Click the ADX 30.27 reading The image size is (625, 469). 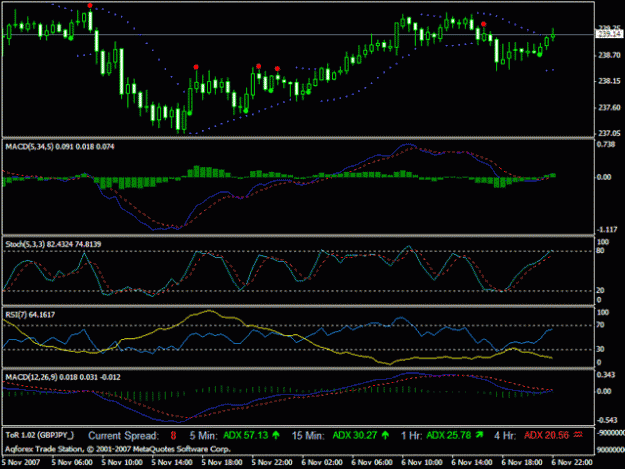coord(355,435)
